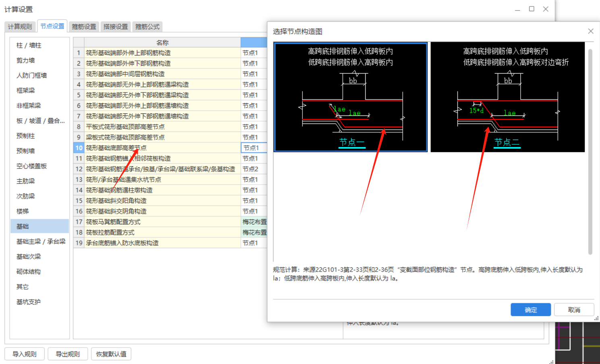The width and height of the screenshot is (600, 364).
Task: Click the 名称 column header
Action: pos(162,43)
